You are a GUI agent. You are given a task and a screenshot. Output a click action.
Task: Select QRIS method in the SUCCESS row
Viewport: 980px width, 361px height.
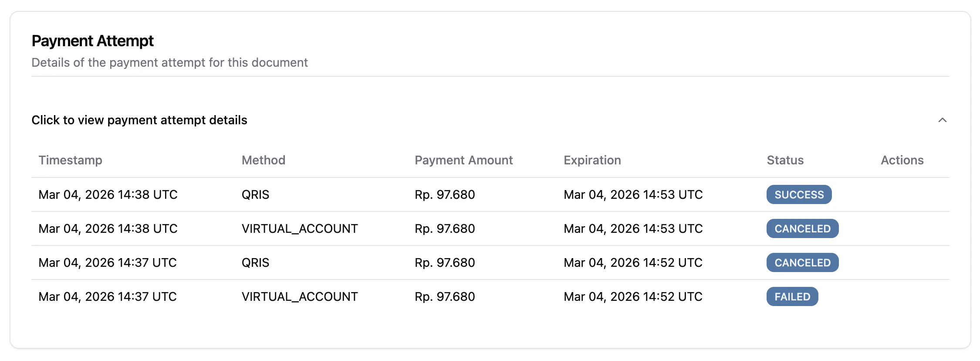coord(256,194)
